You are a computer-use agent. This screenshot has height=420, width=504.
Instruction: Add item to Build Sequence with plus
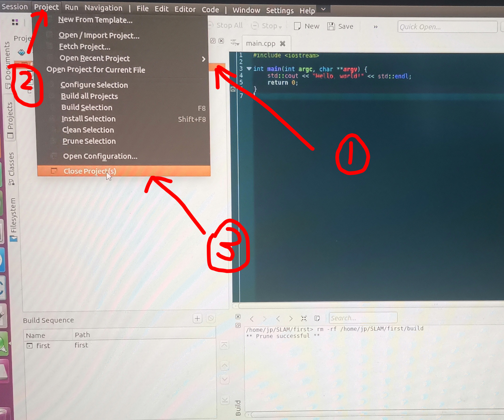197,318
